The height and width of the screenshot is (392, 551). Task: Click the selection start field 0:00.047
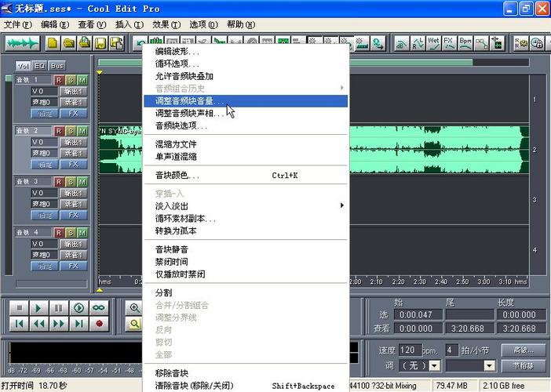click(x=418, y=314)
